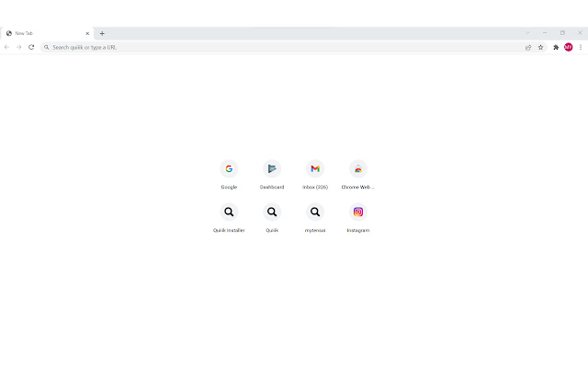588x368 pixels.
Task: Open the mytensai shortcut tile
Action: 315,218
